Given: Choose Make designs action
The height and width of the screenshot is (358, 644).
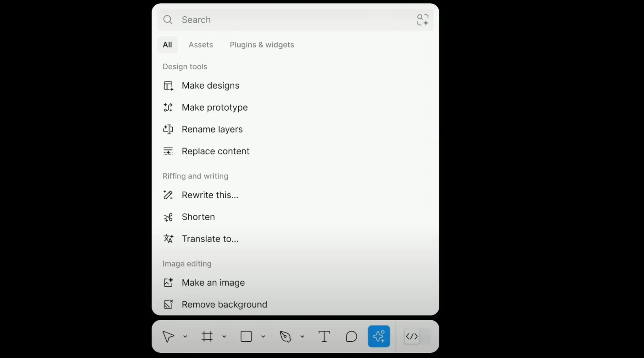Looking at the screenshot, I should tap(210, 85).
